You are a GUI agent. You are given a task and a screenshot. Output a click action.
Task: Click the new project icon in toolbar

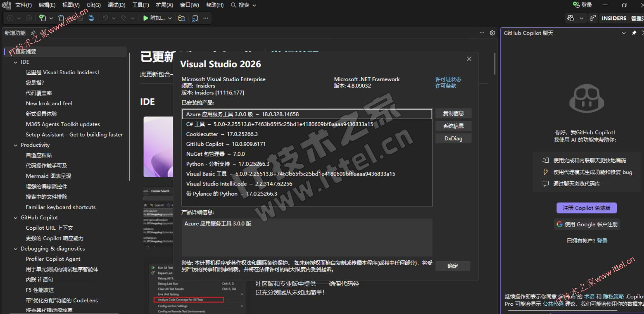tap(42, 18)
